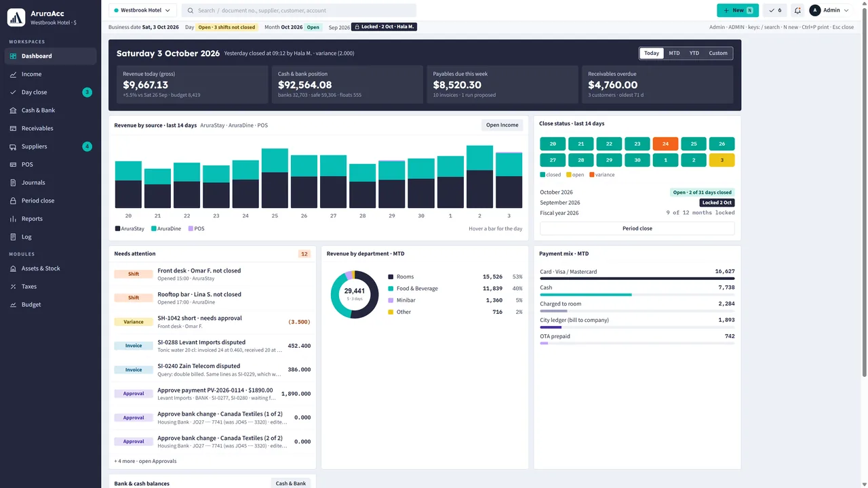Open the Dashboard workspace icon
868x488 pixels.
coord(14,56)
